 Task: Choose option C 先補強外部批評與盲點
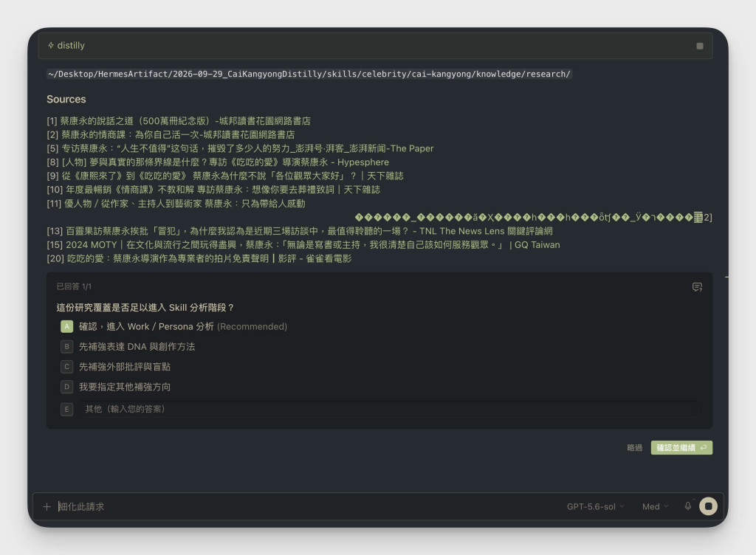116,367
